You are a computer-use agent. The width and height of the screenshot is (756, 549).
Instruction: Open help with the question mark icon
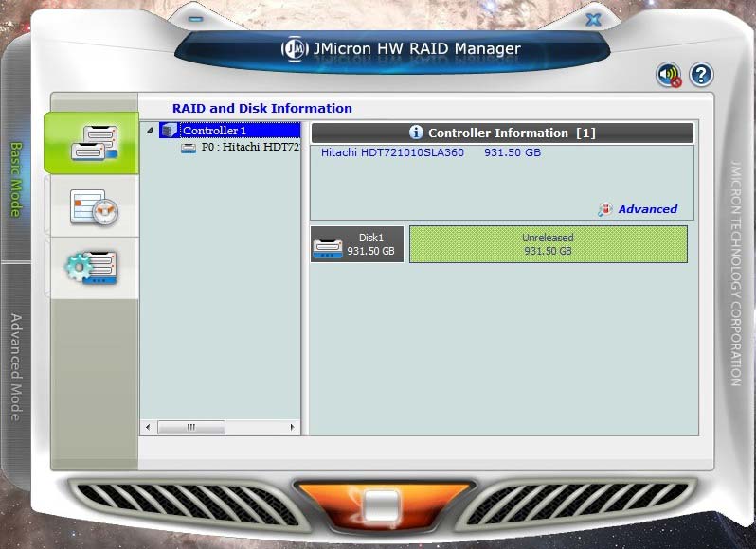click(701, 75)
